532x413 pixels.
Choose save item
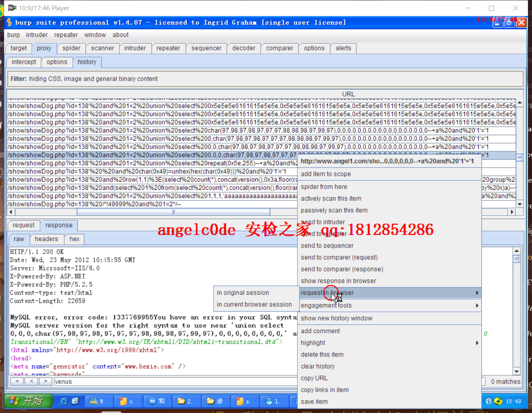389,402
